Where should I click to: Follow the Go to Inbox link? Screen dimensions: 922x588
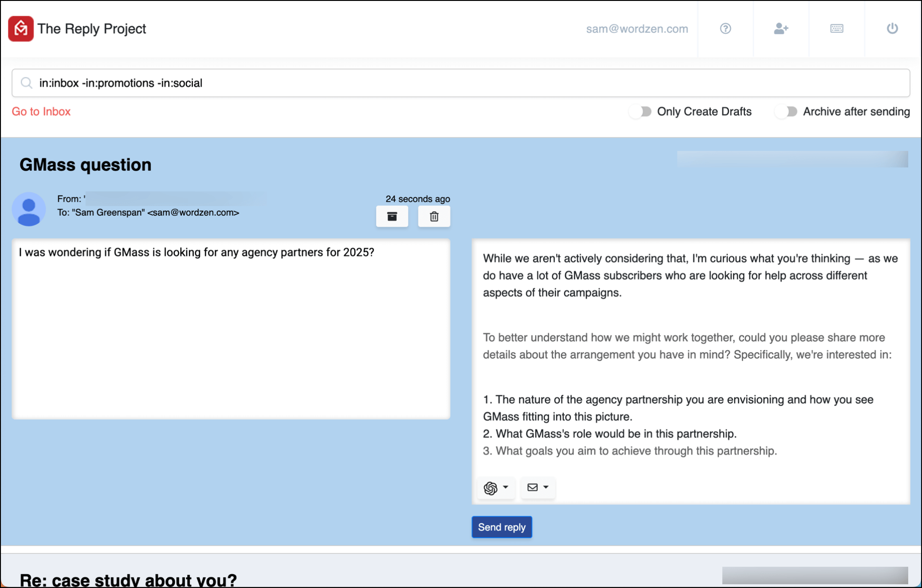coord(41,112)
